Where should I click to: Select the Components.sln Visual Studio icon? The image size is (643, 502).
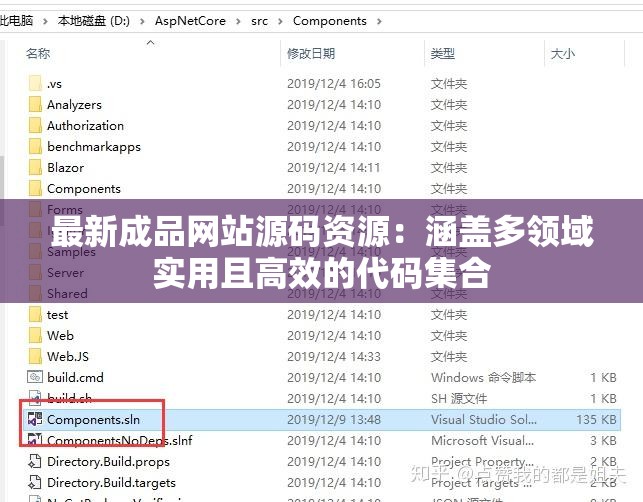click(35, 419)
